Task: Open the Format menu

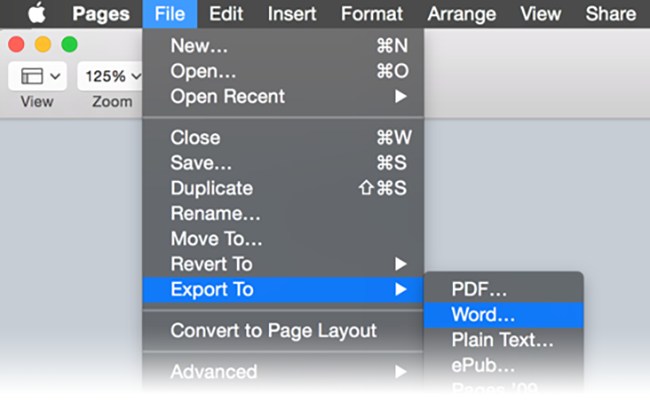Action: pos(371,14)
